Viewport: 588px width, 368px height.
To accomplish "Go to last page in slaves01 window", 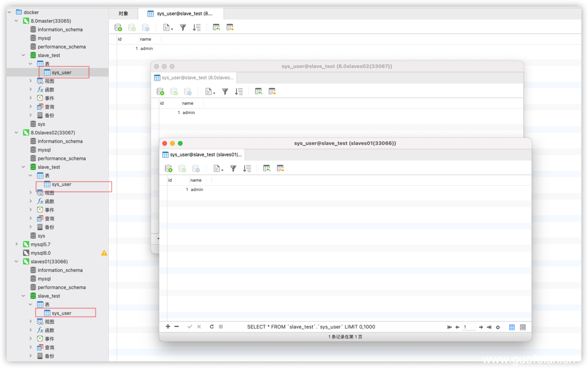I will (489, 327).
